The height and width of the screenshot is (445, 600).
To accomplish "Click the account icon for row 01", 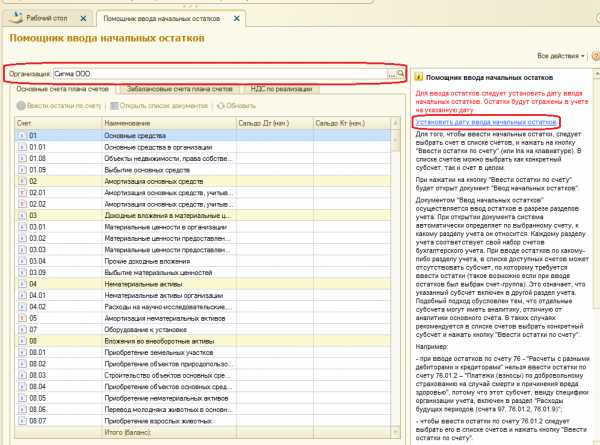I will [x=23, y=134].
